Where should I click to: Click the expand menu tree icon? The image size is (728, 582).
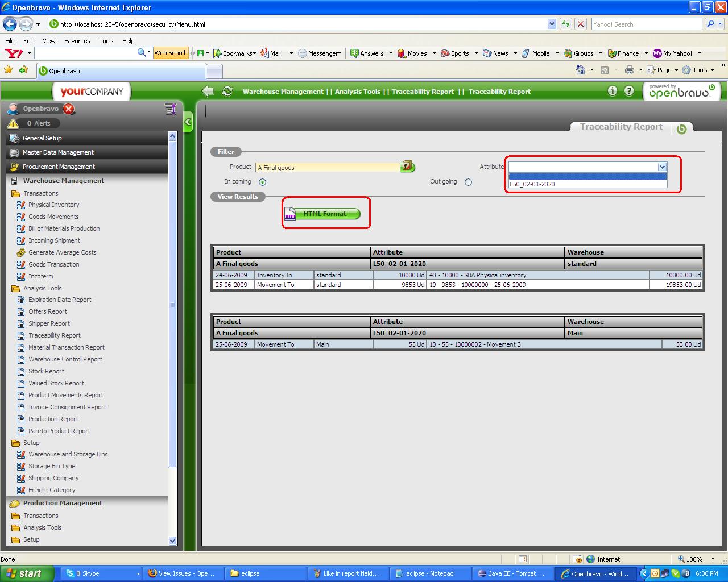tap(170, 109)
